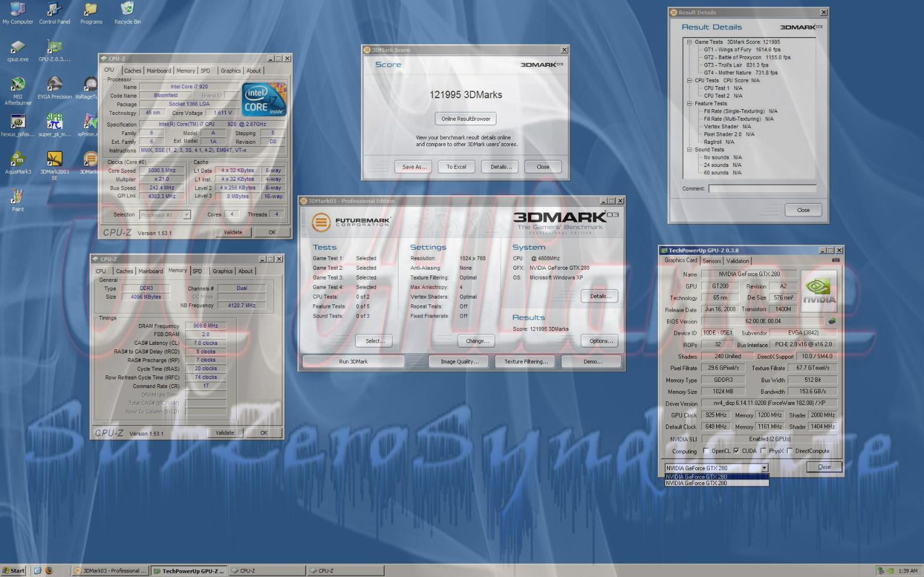Open AquaMark3 desktop icon
The image size is (924, 577).
[18, 163]
